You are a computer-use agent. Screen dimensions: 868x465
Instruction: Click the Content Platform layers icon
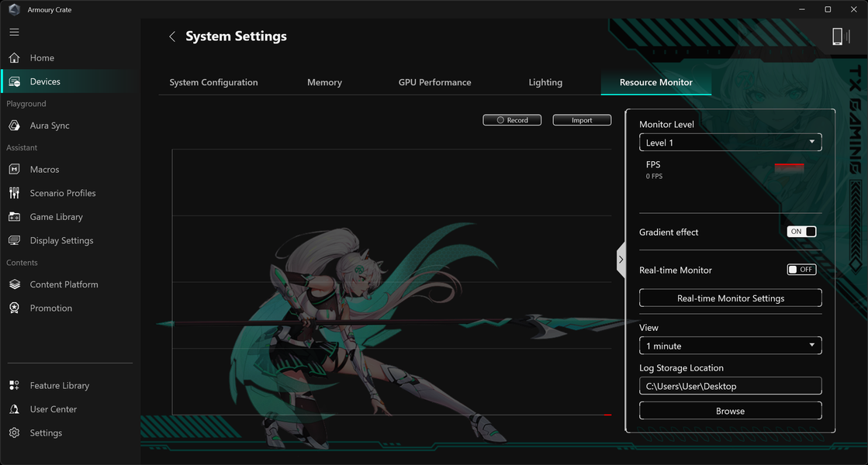tap(15, 284)
